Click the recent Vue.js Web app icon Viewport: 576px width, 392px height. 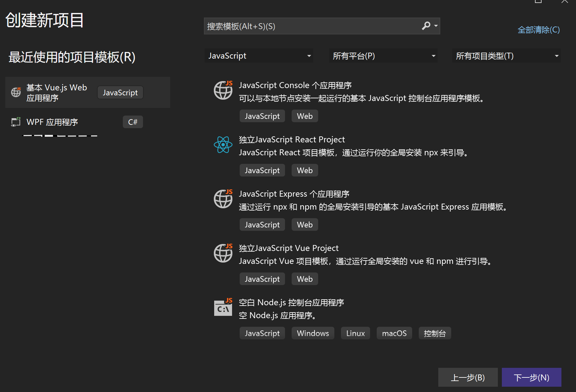point(16,92)
